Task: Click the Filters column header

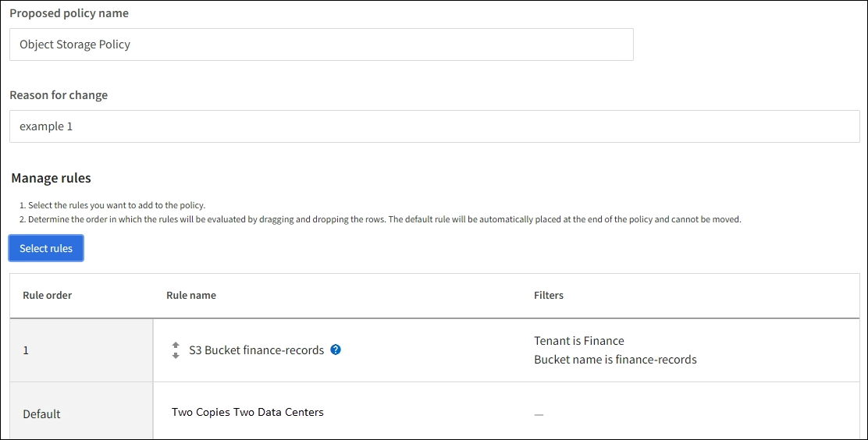Action: (549, 296)
